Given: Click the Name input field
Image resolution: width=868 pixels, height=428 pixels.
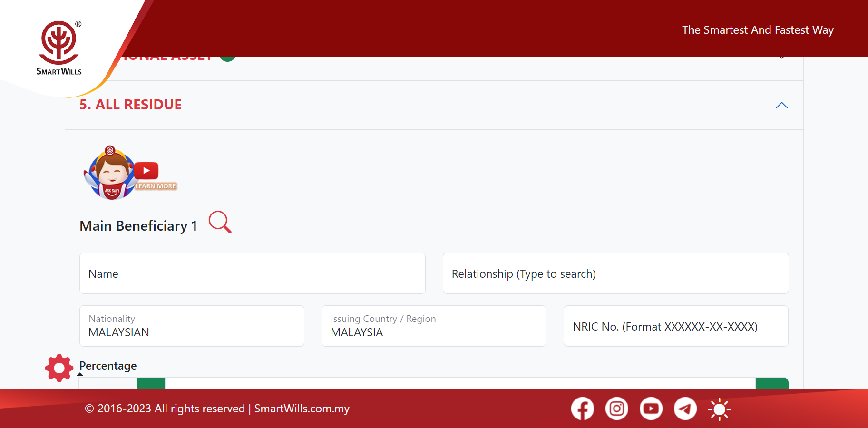Looking at the screenshot, I should 252,273.
